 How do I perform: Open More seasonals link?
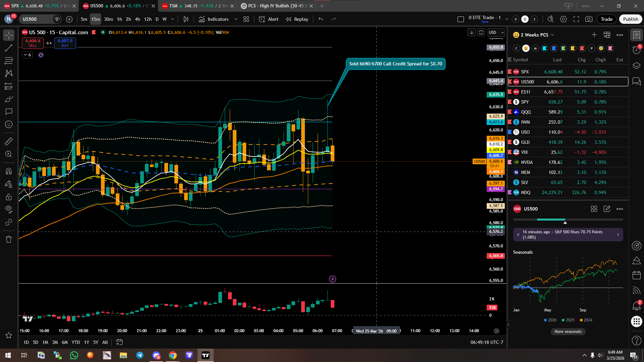[568, 331]
